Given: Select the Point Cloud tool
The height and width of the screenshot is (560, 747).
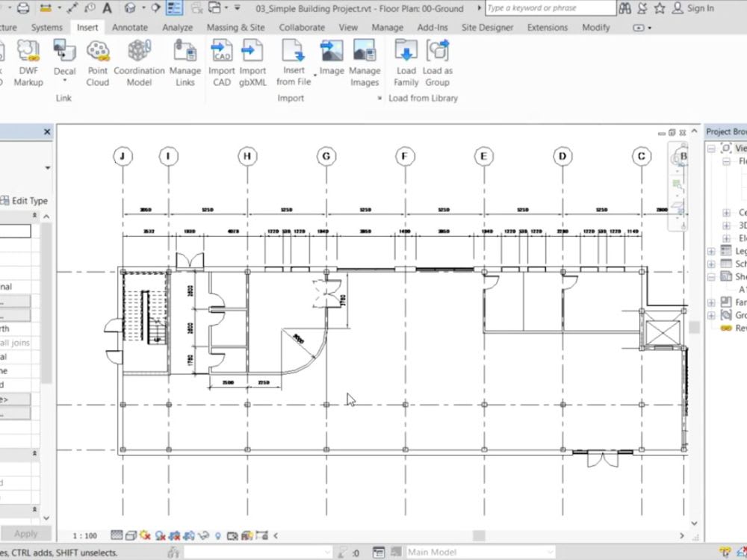Looking at the screenshot, I should click(97, 63).
